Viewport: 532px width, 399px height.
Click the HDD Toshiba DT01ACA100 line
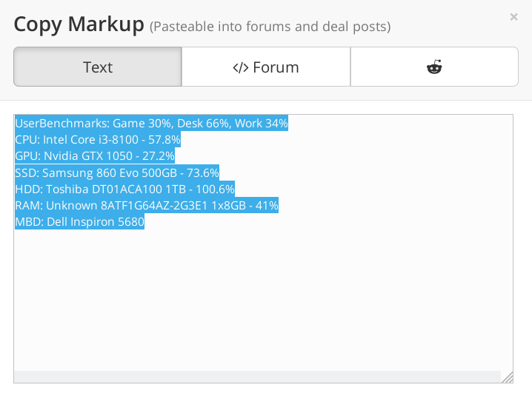(x=125, y=189)
